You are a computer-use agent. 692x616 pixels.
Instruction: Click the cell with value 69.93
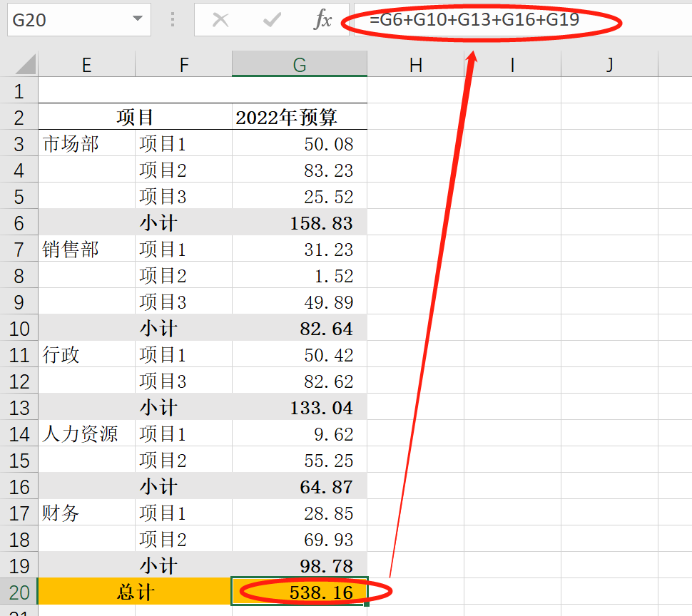click(x=300, y=539)
